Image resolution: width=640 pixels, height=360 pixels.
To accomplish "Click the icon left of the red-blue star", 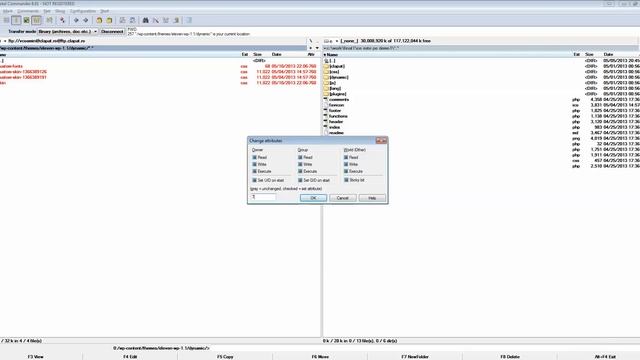I will tap(49, 20).
